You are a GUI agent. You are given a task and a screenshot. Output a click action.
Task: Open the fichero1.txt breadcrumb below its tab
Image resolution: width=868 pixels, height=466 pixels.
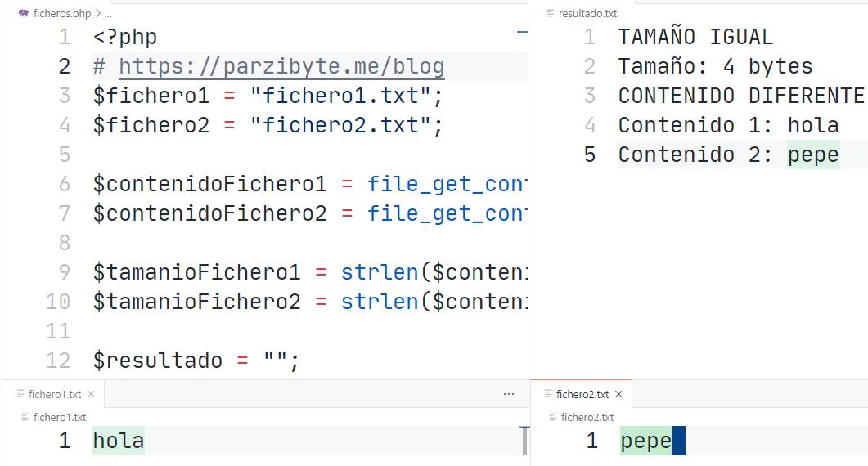pos(59,417)
